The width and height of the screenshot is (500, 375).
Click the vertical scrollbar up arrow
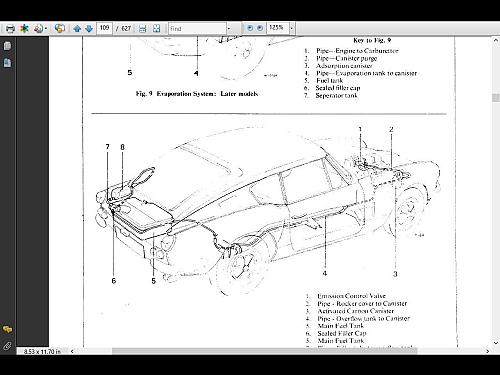[496, 40]
